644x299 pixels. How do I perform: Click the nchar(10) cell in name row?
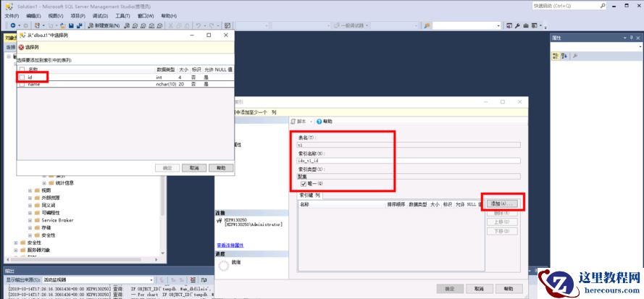coord(165,84)
